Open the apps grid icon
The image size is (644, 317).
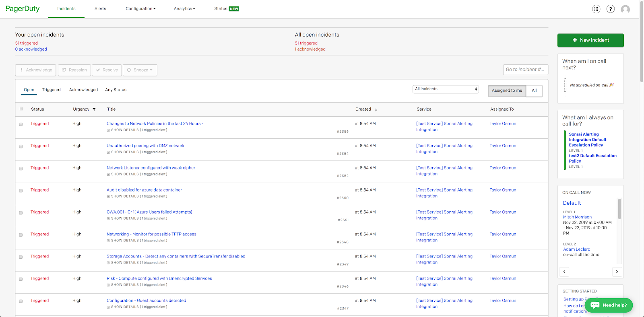(596, 9)
